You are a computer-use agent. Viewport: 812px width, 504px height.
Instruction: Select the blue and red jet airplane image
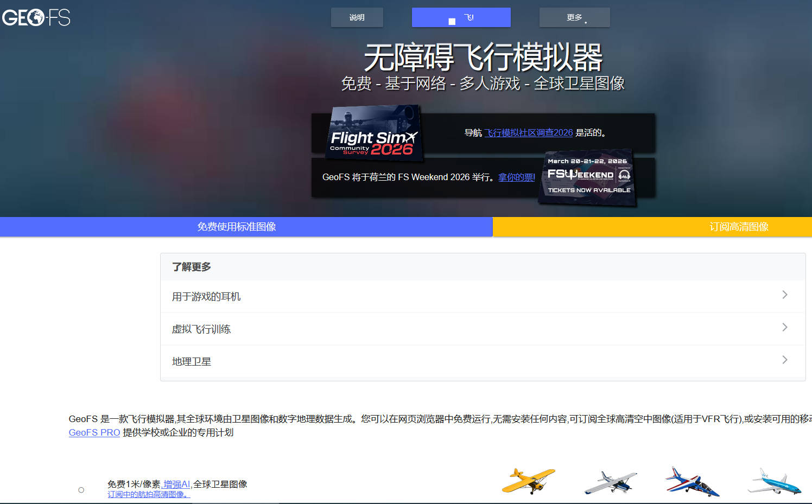[692, 482]
